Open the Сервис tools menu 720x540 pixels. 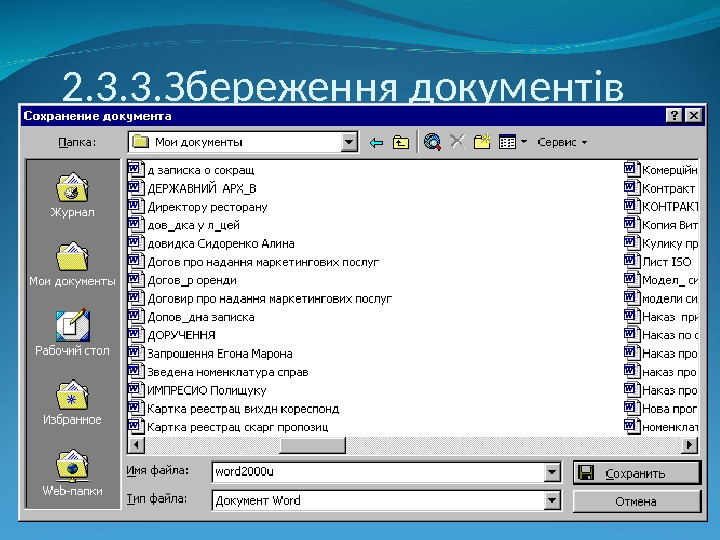point(562,142)
